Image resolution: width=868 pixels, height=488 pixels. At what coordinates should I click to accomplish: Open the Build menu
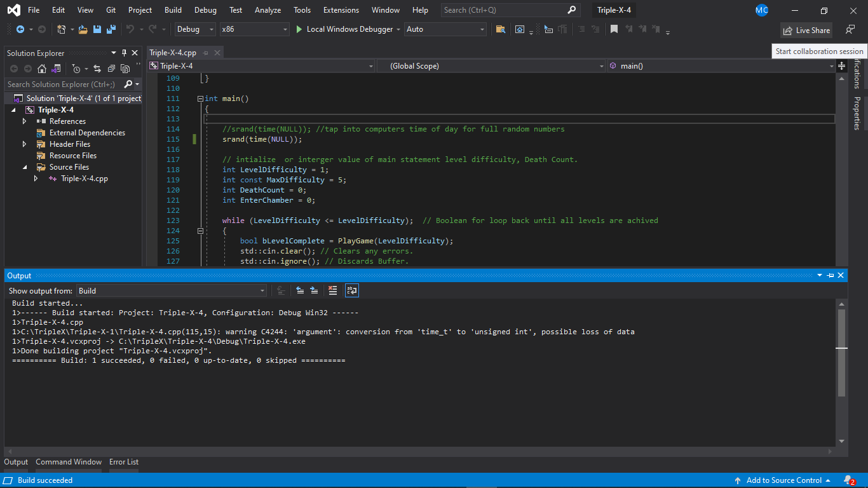[173, 10]
